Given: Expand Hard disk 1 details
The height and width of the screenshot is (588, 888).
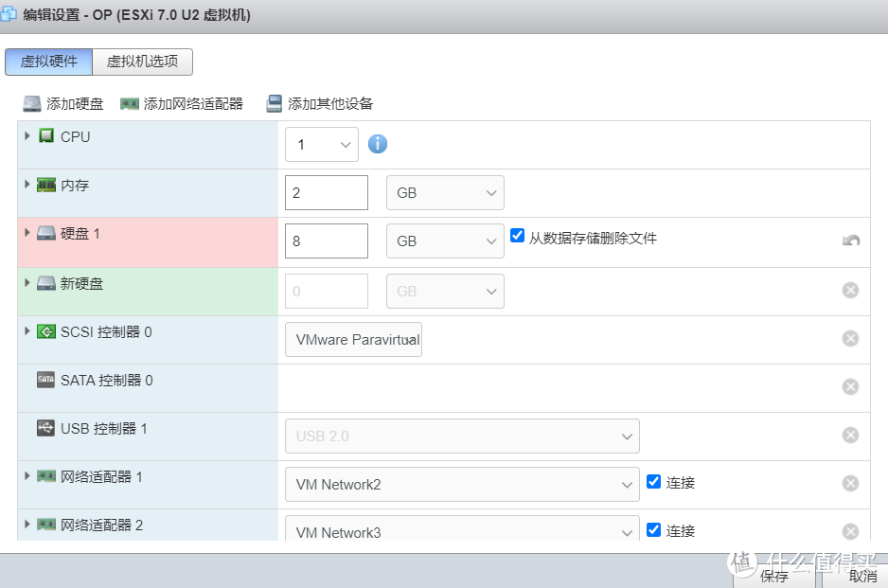Looking at the screenshot, I should tap(27, 232).
